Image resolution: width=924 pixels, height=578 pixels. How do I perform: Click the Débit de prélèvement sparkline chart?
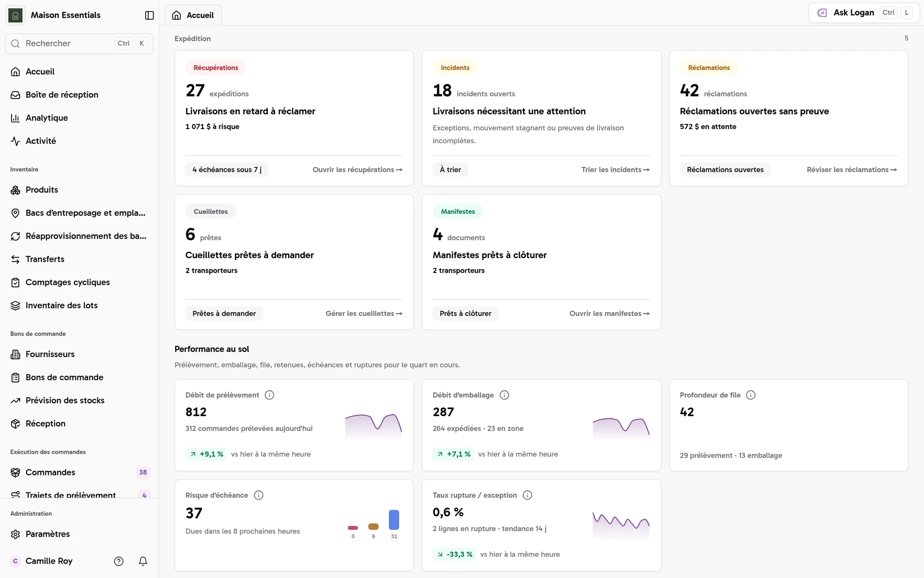[x=373, y=426]
